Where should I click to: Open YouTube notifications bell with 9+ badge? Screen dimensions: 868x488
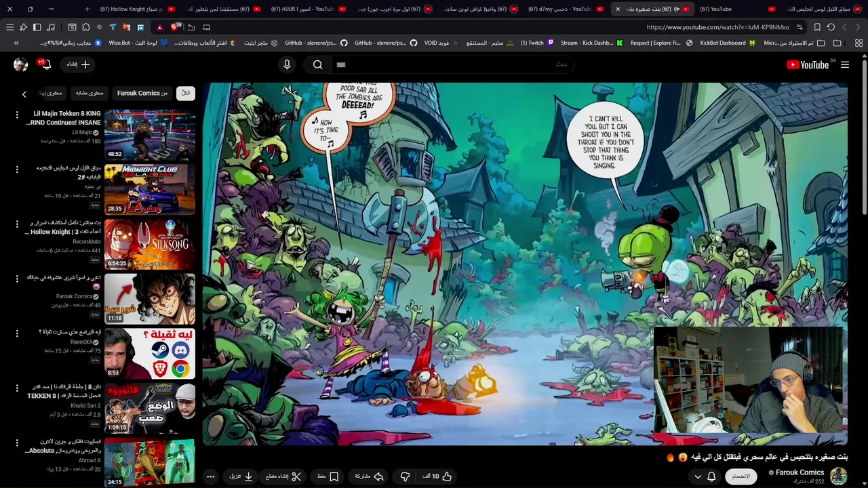[x=45, y=64]
